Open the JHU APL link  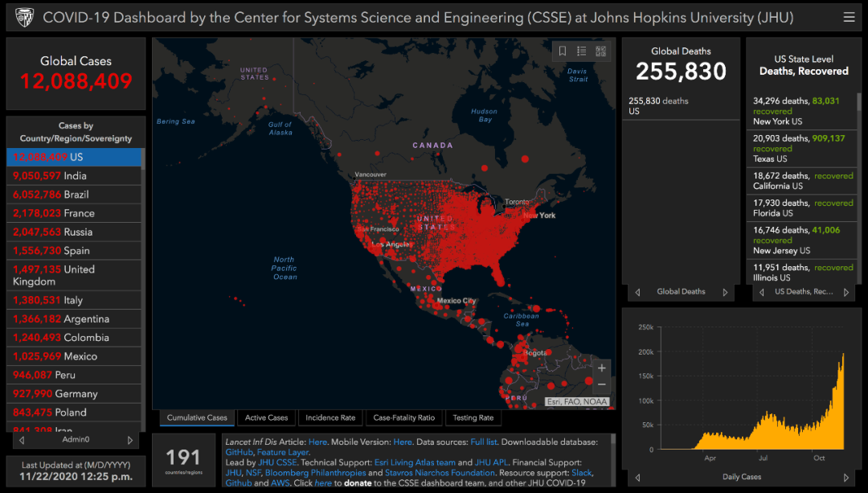pyautogui.click(x=491, y=462)
